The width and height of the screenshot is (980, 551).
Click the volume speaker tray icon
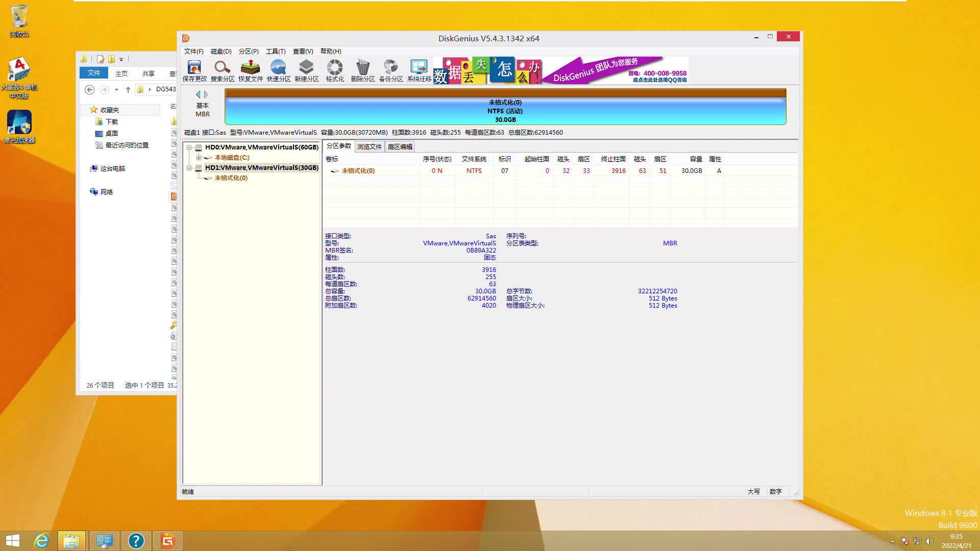[x=929, y=541]
